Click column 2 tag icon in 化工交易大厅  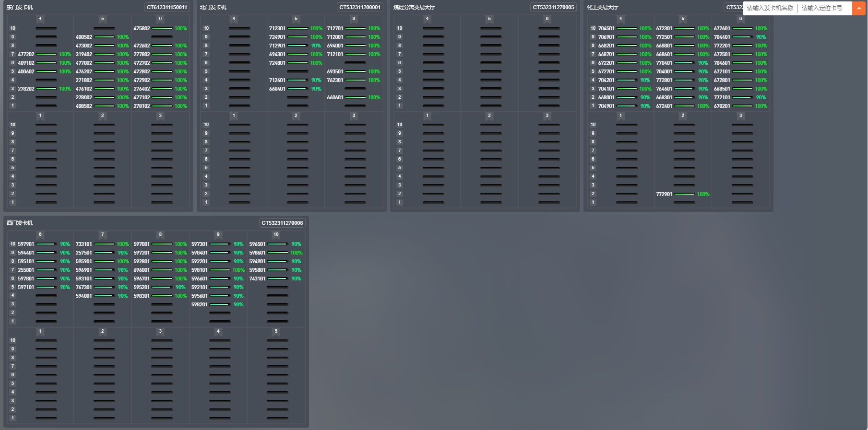tap(683, 116)
